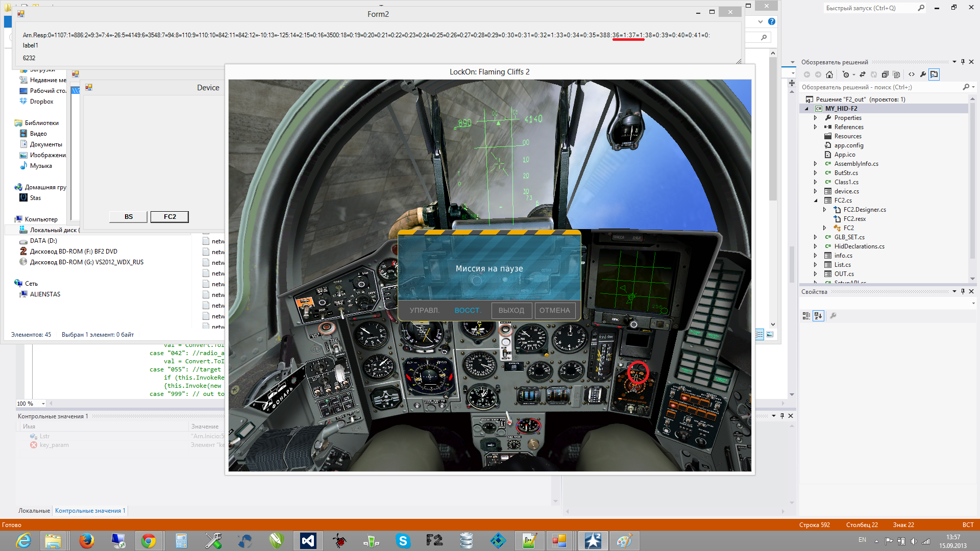The width and height of the screenshot is (980, 551).
Task: Select GLB_SET.cs file
Action: 849,237
